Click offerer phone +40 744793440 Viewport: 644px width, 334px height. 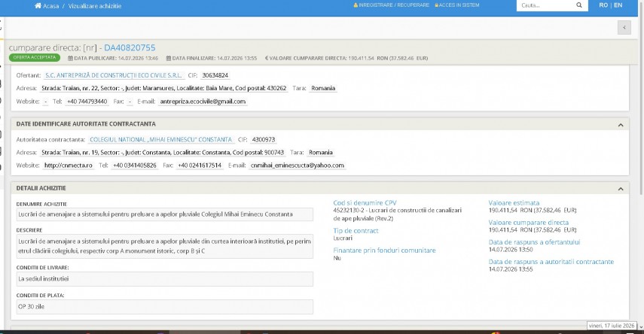87,102
